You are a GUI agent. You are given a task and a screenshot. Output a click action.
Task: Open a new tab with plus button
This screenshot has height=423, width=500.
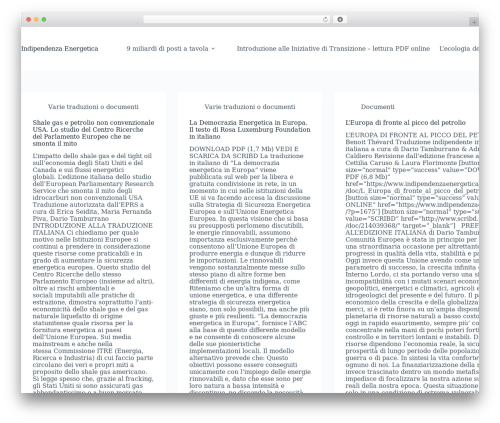click(474, 22)
